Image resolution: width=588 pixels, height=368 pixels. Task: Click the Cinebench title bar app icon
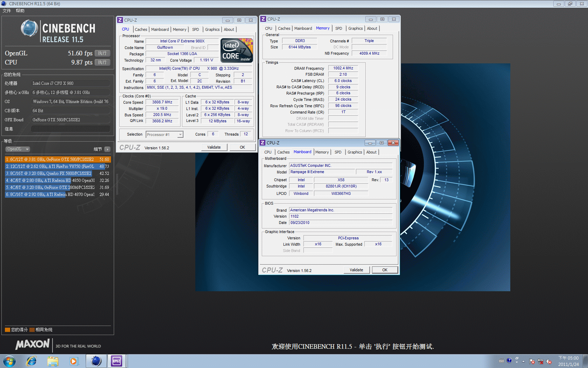coord(4,4)
